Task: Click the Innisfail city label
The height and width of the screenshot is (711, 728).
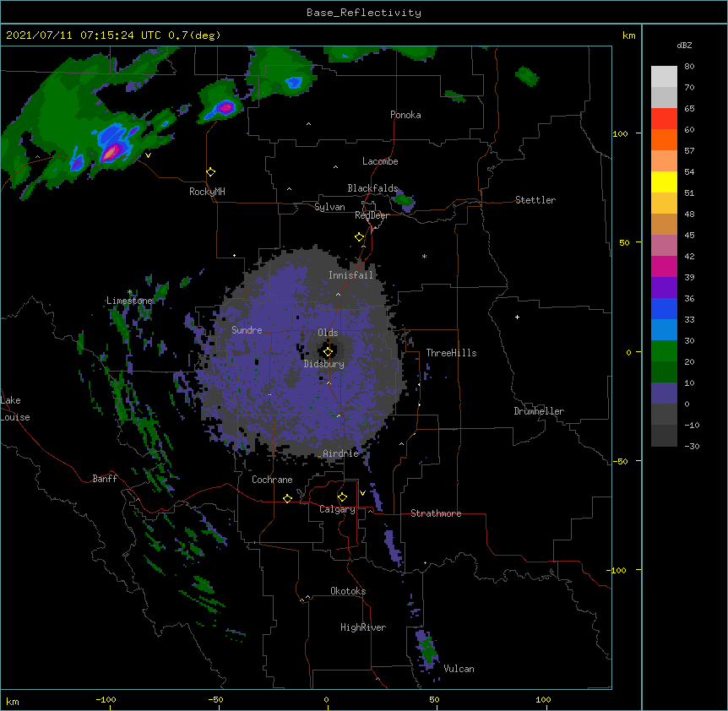Action: 350,275
